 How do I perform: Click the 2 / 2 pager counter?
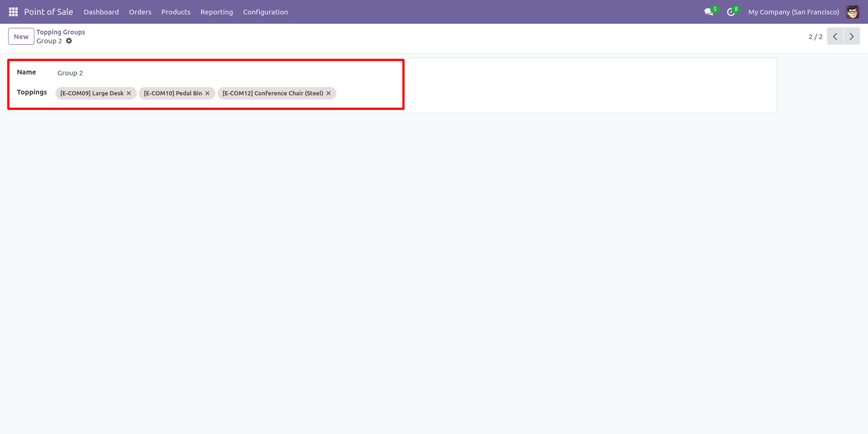pyautogui.click(x=815, y=36)
